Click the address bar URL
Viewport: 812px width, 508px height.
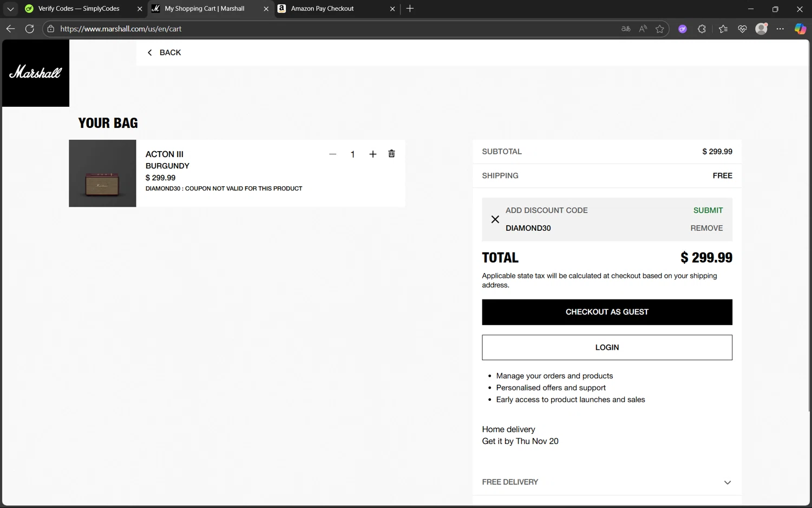coord(121,29)
